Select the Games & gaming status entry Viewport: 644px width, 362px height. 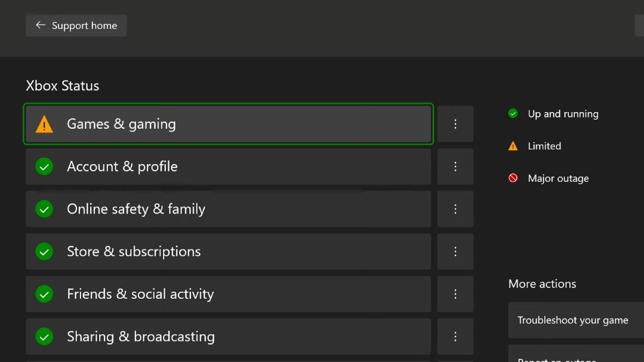tap(228, 124)
